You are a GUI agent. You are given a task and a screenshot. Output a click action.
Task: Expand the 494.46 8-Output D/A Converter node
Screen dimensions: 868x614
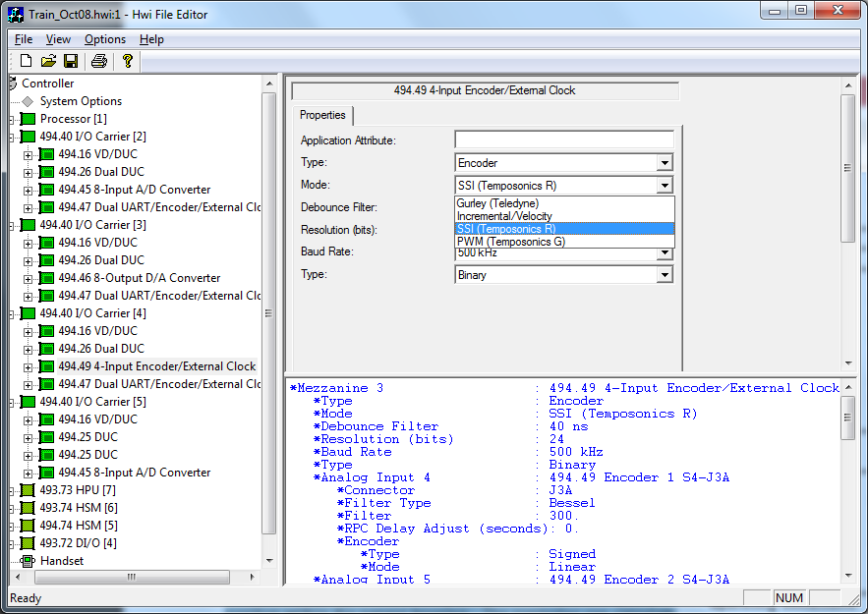tap(28, 279)
